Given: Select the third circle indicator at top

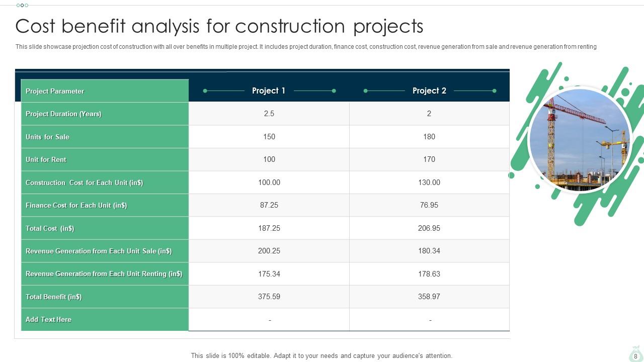Looking at the screenshot, I should 27,6.
